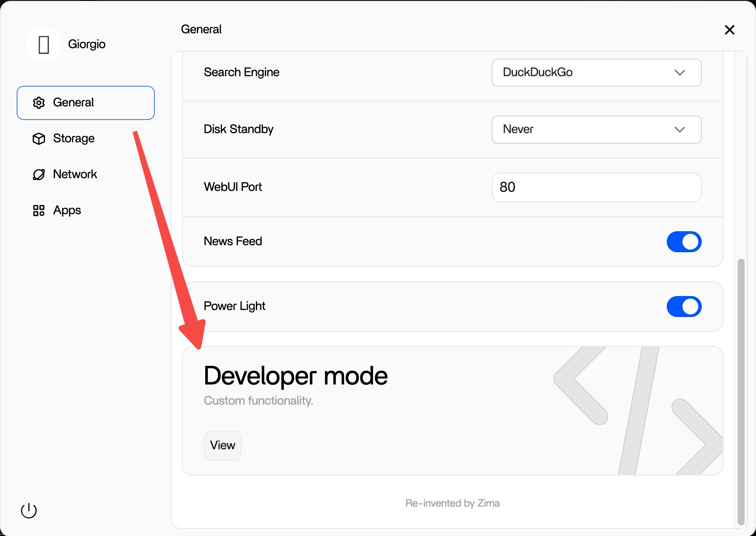Screen dimensions: 756x536
Task: Open the Search Engine DuckDuckGo dropdown
Action: click(596, 73)
